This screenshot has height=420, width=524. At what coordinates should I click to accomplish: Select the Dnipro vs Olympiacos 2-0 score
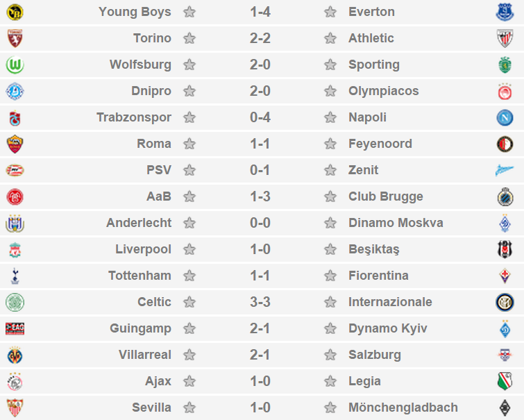coord(260,91)
